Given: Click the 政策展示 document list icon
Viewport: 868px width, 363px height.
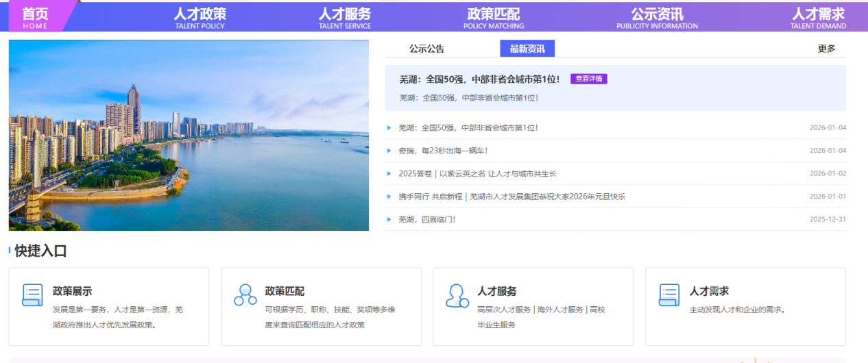Looking at the screenshot, I should (32, 295).
